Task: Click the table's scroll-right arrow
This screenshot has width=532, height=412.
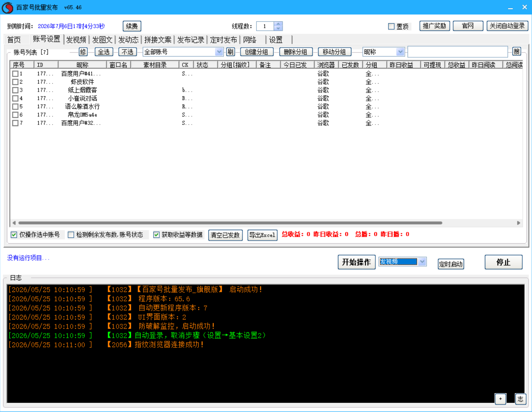Action: pyautogui.click(x=518, y=223)
